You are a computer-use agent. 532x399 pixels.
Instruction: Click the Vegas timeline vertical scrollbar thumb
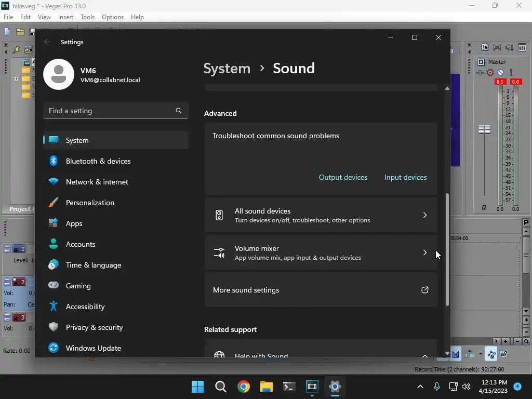526,255
